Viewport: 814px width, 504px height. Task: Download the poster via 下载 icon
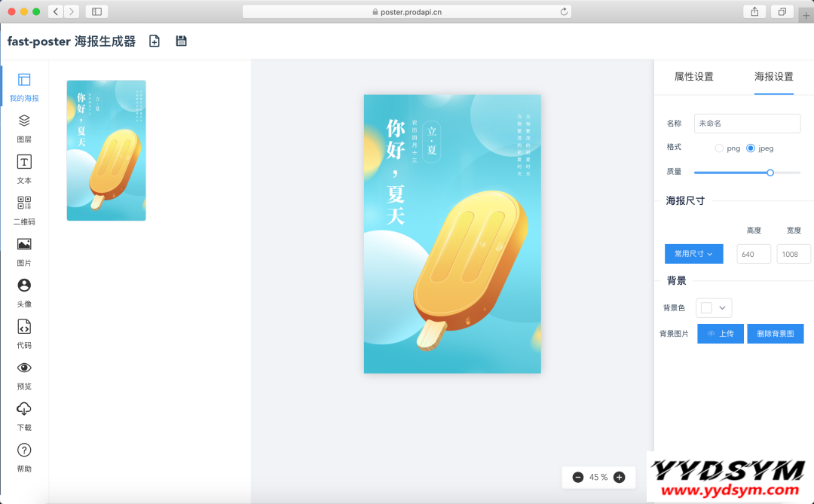(24, 415)
